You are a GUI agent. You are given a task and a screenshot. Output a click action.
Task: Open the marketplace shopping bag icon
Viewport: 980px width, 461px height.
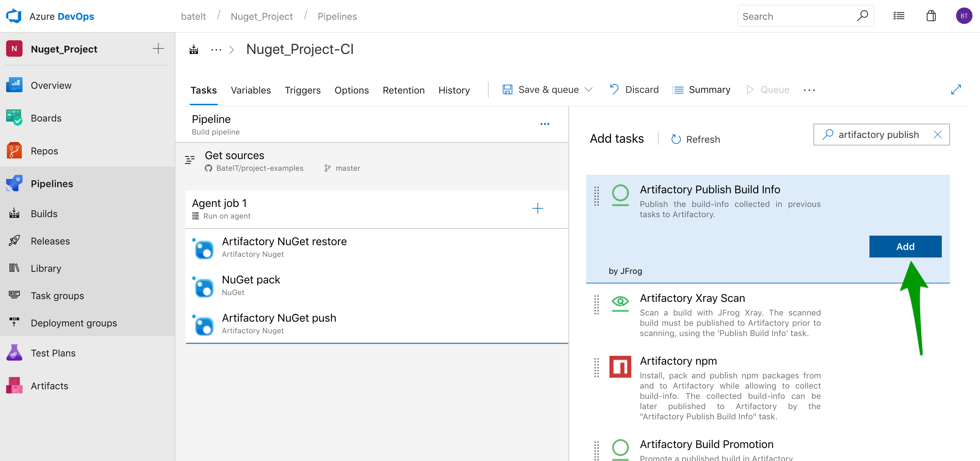(931, 16)
